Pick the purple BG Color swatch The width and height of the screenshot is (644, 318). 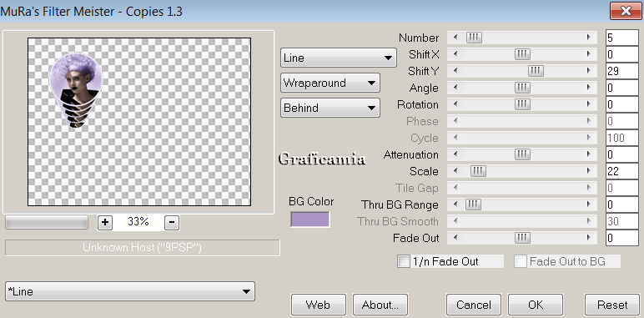[310, 220]
